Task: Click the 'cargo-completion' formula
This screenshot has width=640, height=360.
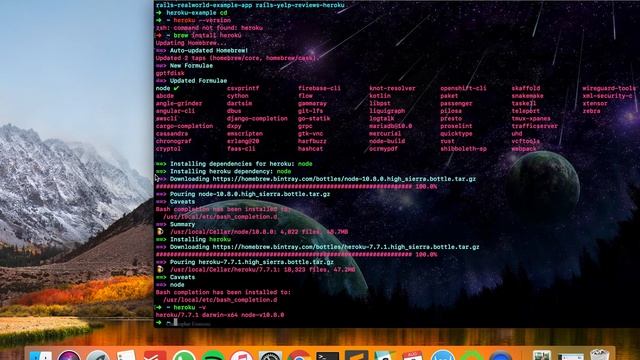Action: [x=184, y=126]
